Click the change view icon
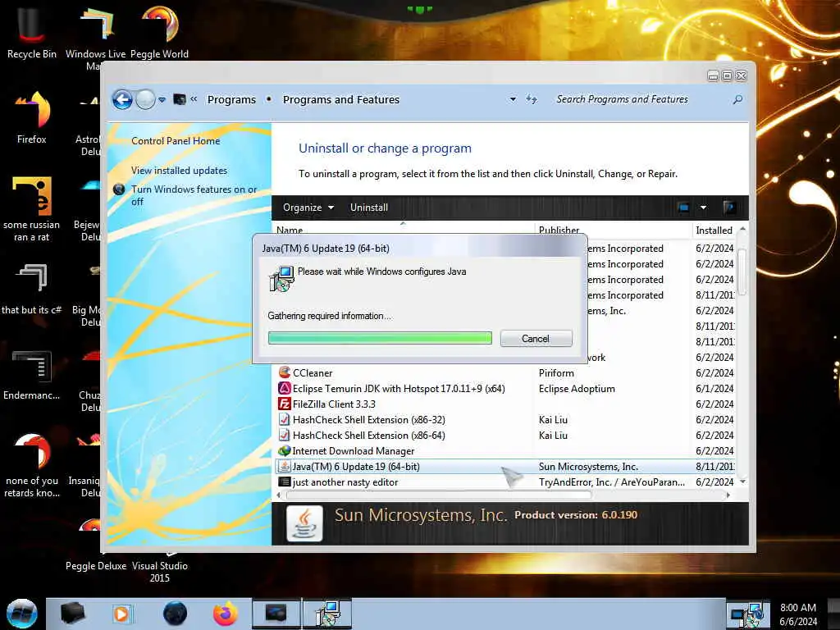Viewport: 840px width, 630px height. click(683, 208)
